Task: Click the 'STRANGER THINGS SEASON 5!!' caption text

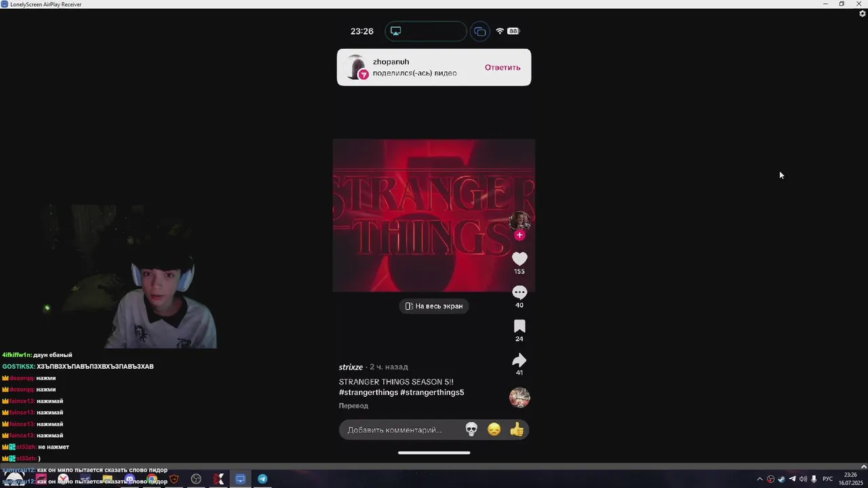Action: [x=396, y=382]
